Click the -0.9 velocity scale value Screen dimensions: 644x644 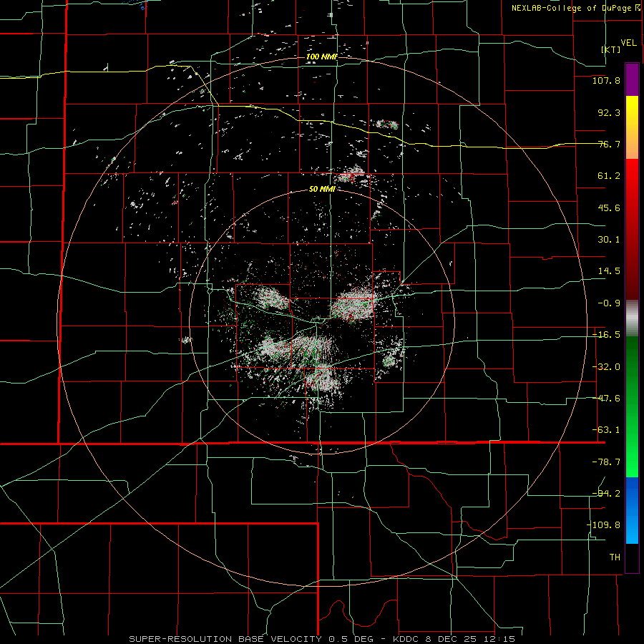coord(609,303)
